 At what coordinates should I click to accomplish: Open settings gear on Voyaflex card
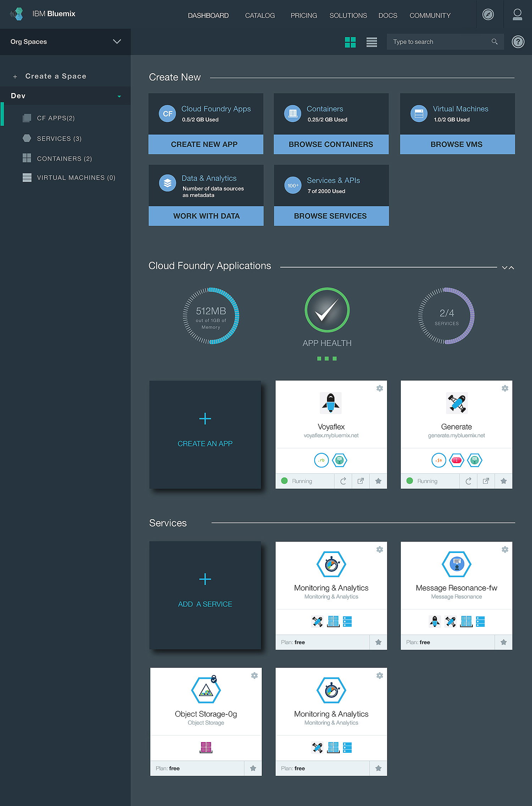coord(379,388)
